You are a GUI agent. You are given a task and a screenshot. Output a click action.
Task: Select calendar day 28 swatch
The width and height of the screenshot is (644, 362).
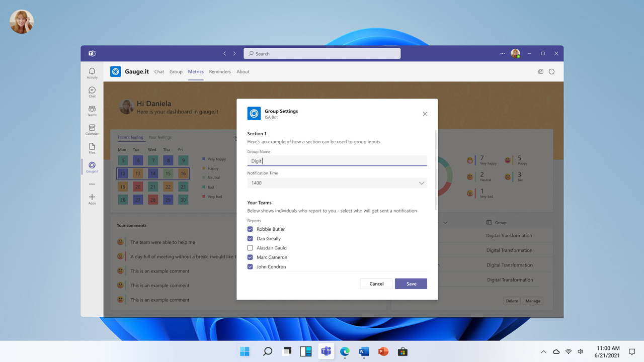tap(153, 200)
